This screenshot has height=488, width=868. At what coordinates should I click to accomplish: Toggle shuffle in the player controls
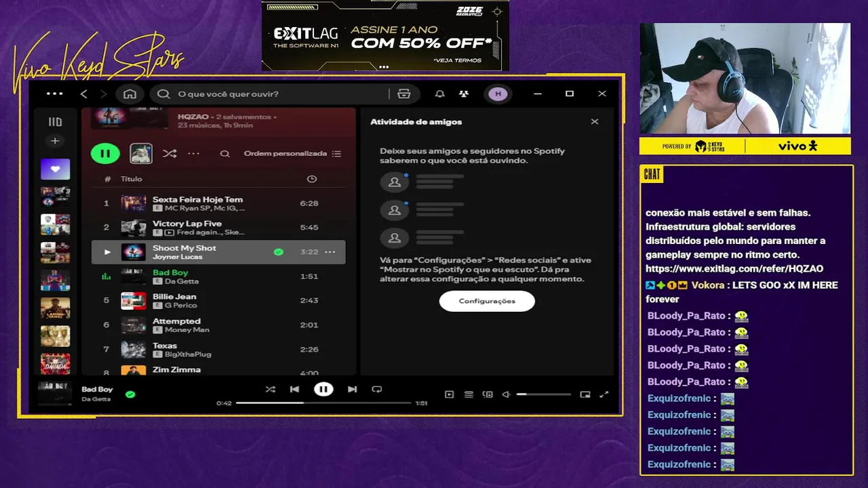(270, 389)
